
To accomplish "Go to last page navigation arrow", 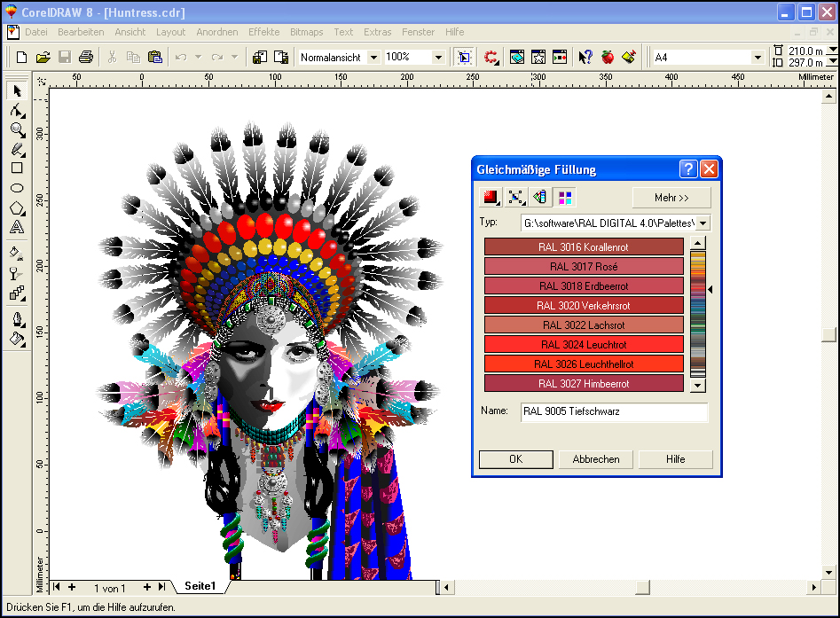I will (161, 588).
